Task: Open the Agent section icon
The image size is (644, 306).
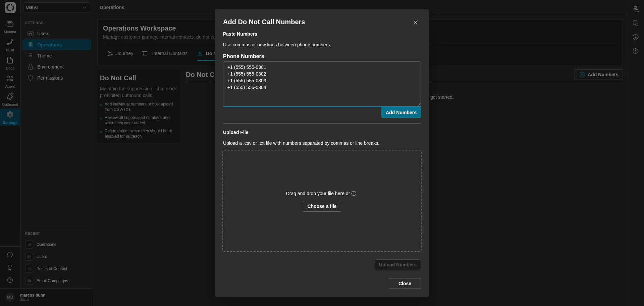Action: [10, 78]
